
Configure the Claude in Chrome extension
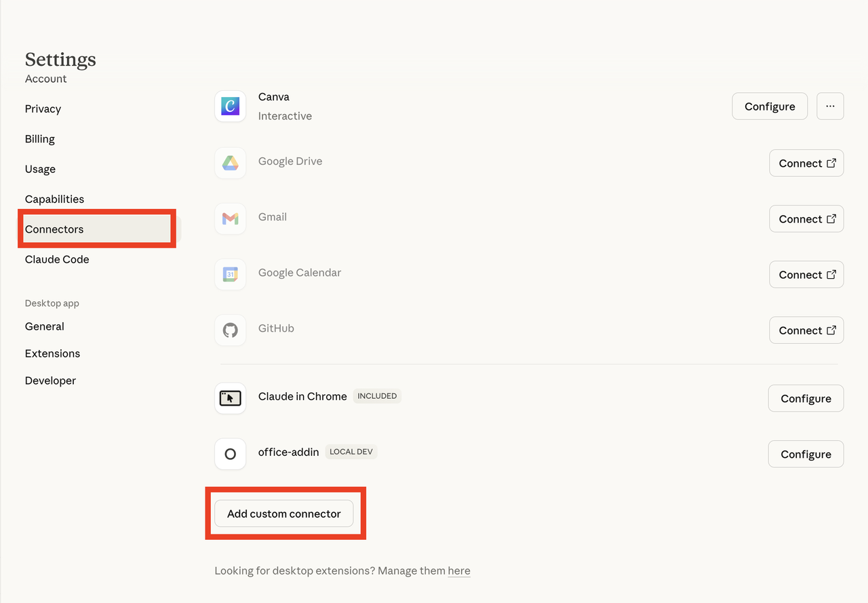(806, 398)
